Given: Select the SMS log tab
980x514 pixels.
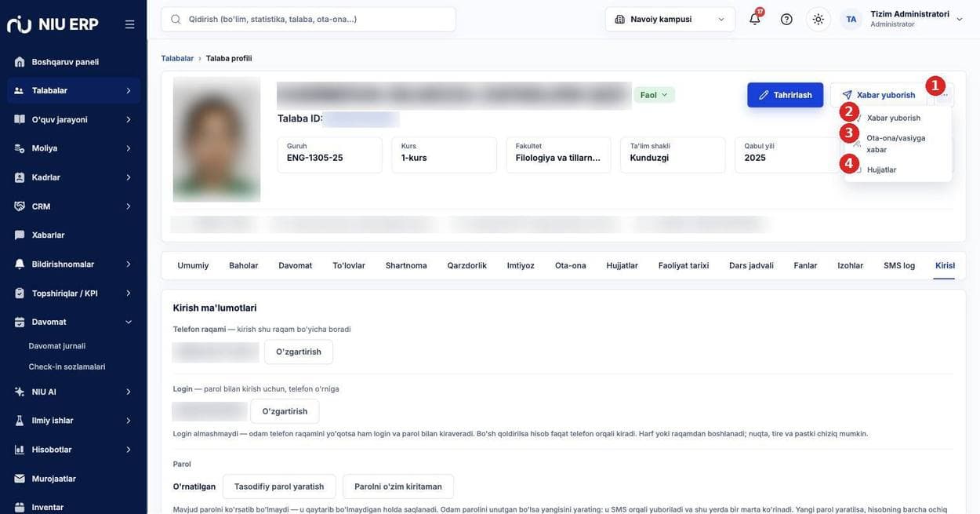Looking at the screenshot, I should coord(899,265).
